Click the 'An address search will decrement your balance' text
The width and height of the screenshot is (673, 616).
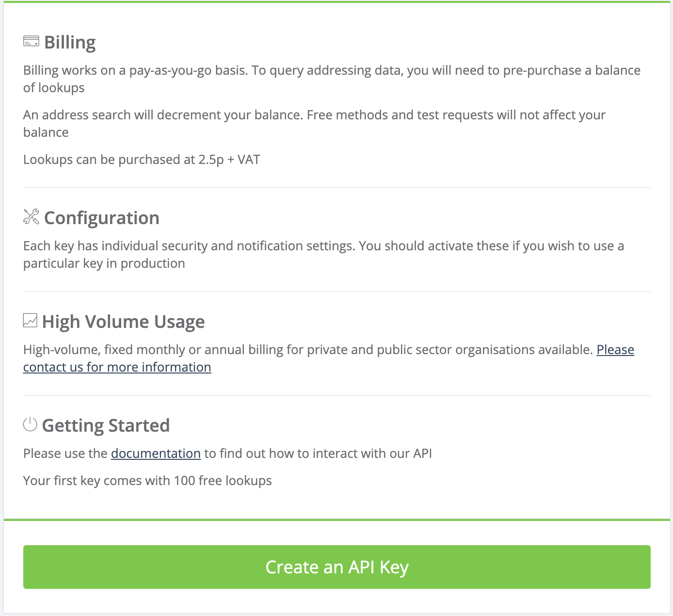(x=314, y=124)
